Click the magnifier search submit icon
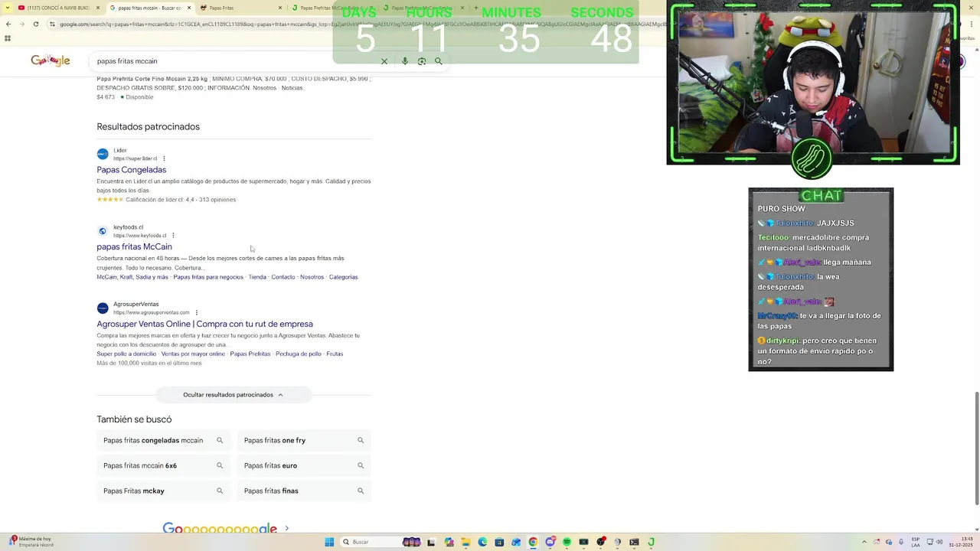 [439, 61]
